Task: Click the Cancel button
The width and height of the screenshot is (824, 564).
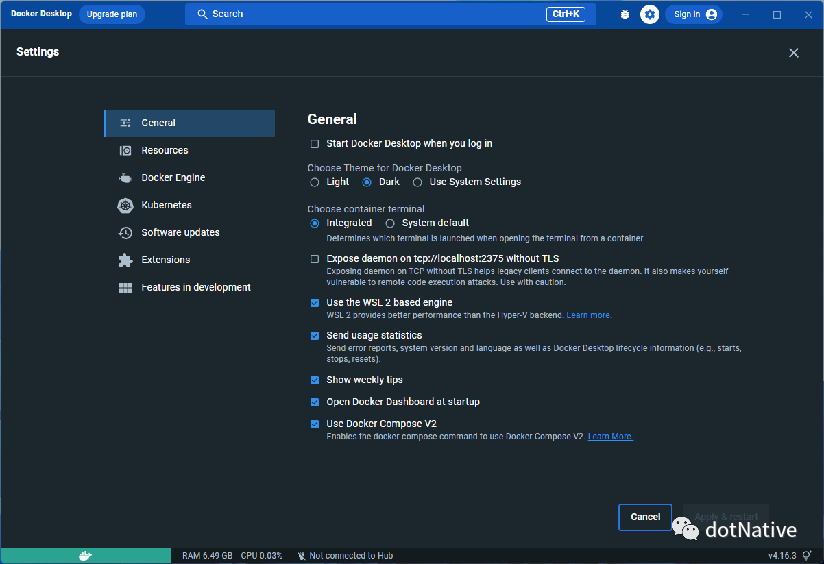Action: click(645, 517)
